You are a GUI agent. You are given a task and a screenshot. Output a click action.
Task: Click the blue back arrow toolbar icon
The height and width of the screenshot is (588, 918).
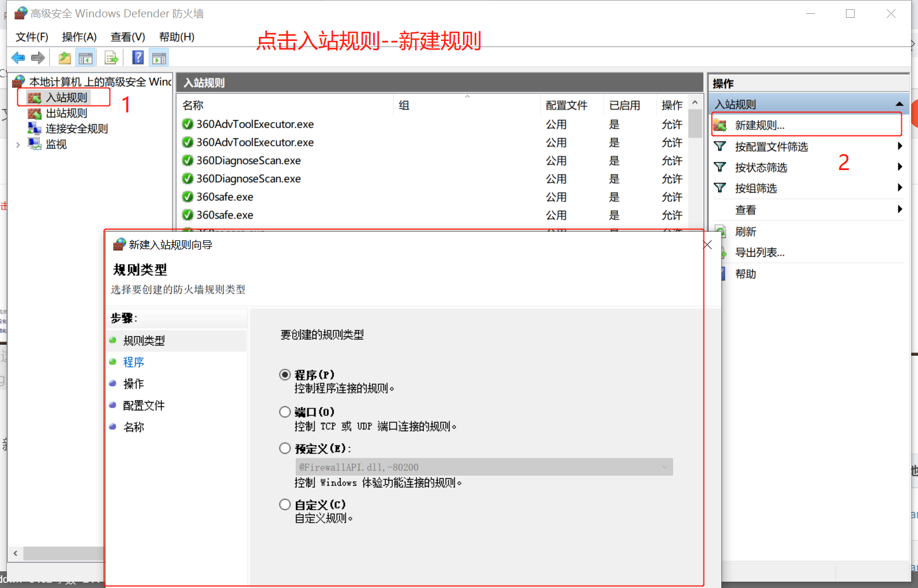18,58
